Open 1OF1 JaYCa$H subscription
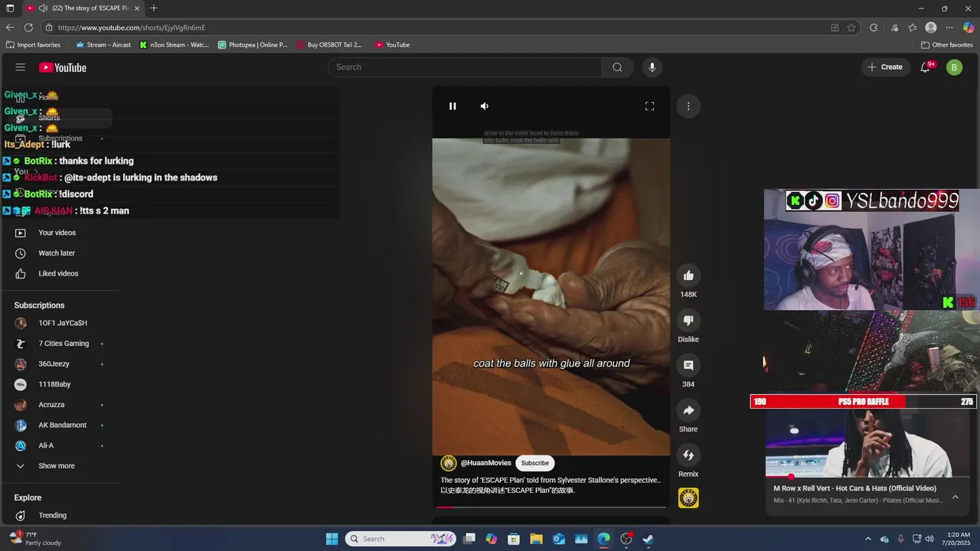The image size is (980, 551). (61, 323)
